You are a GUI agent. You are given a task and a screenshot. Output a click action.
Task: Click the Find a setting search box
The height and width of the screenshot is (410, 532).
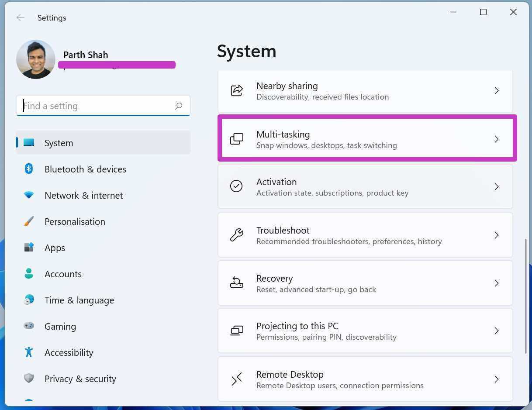pos(98,106)
